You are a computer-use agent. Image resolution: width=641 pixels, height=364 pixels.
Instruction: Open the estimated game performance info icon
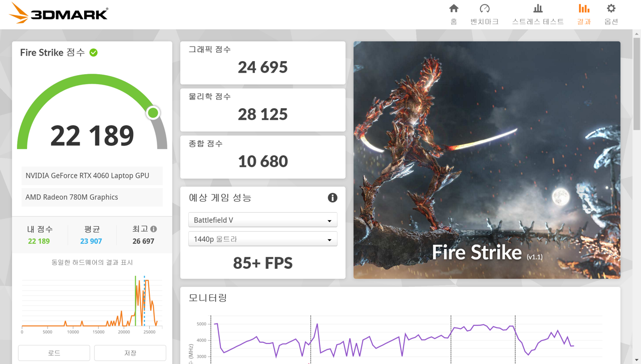pyautogui.click(x=333, y=198)
